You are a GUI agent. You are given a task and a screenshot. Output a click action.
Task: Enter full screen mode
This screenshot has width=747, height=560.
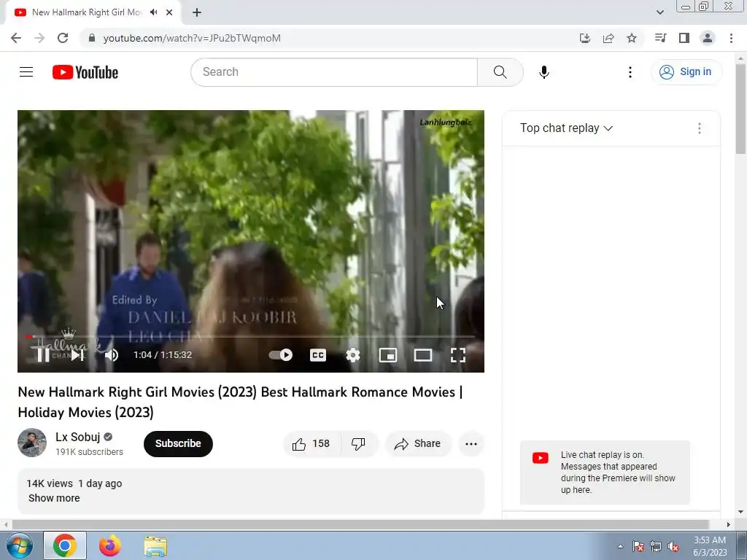(x=458, y=355)
